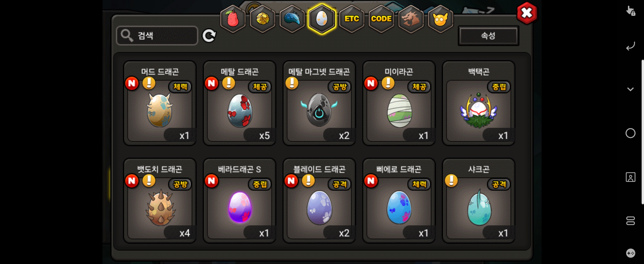Open the 속성 attribute filter
This screenshot has width=644, height=264.
tap(488, 36)
